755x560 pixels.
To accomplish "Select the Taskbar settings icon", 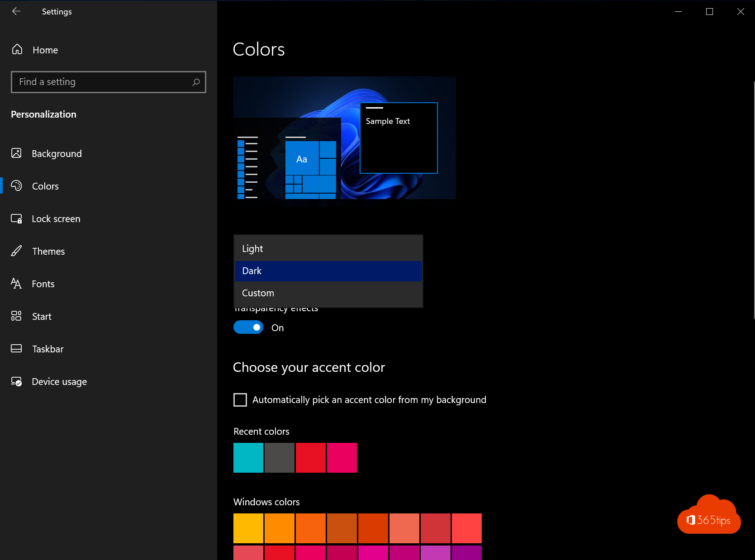I will pos(16,348).
